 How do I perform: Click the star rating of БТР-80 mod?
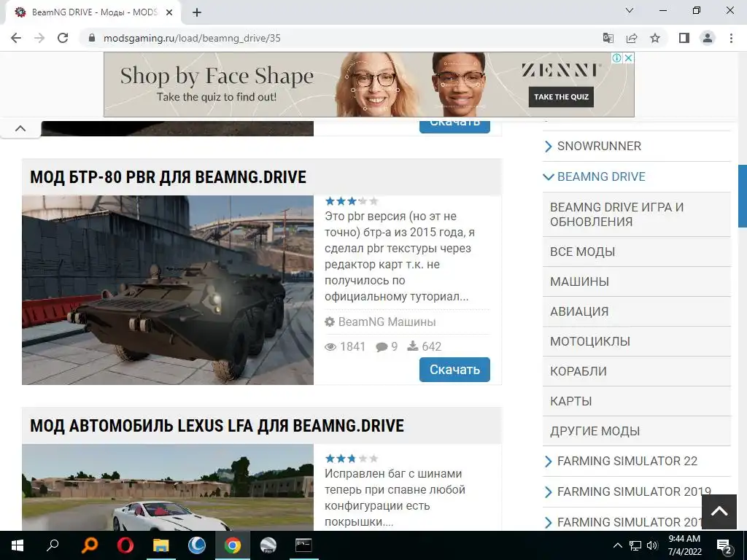[352, 201]
